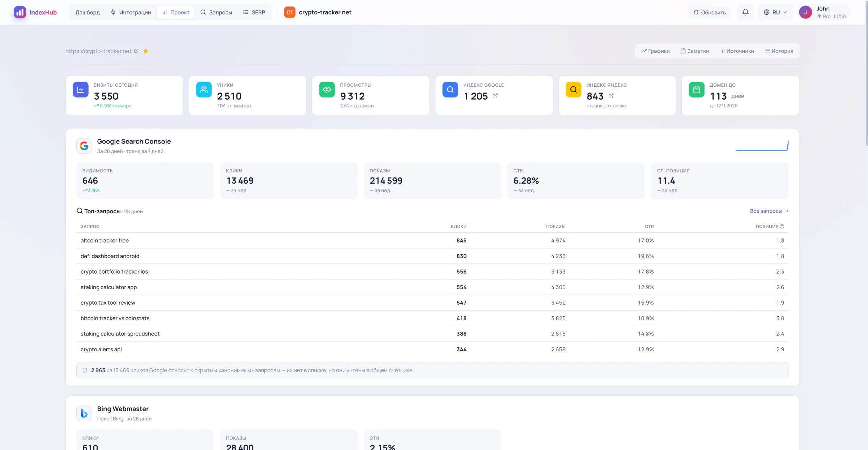Click the shield icon in anonymous queries note
868x450 pixels.
coord(85,370)
